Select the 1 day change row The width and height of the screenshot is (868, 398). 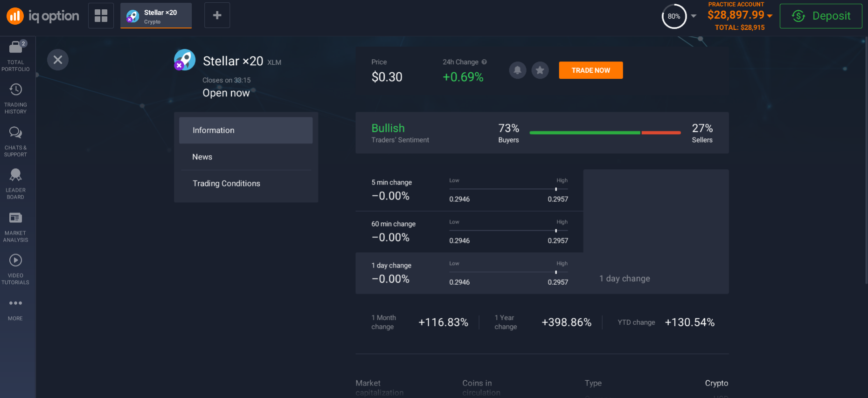469,273
